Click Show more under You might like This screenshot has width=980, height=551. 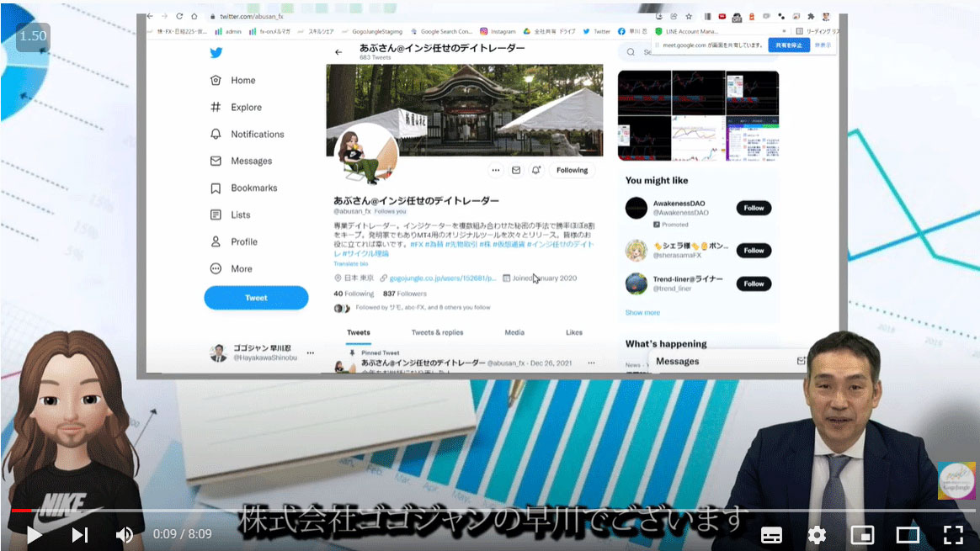642,312
